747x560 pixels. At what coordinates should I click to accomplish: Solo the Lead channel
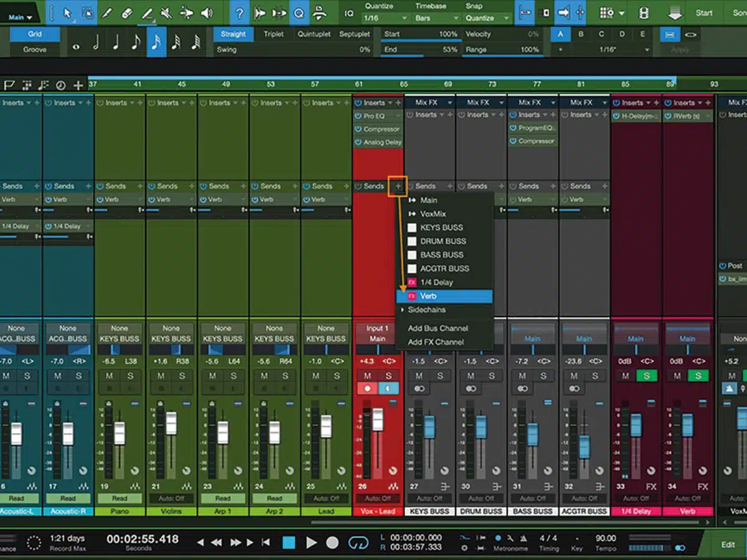click(337, 376)
